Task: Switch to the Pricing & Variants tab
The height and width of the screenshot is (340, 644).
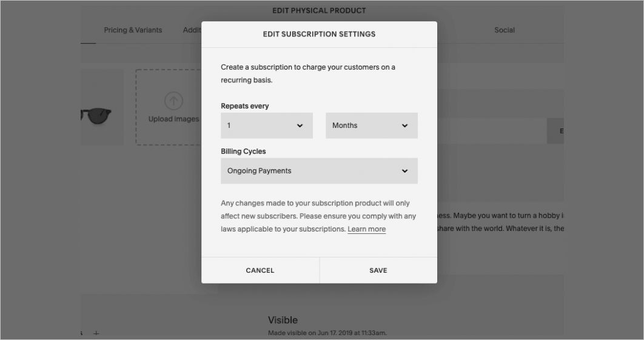Action: tap(133, 30)
